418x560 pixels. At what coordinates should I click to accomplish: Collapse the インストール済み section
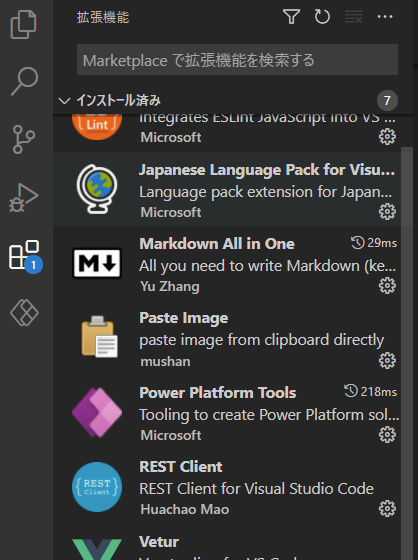(x=64, y=101)
